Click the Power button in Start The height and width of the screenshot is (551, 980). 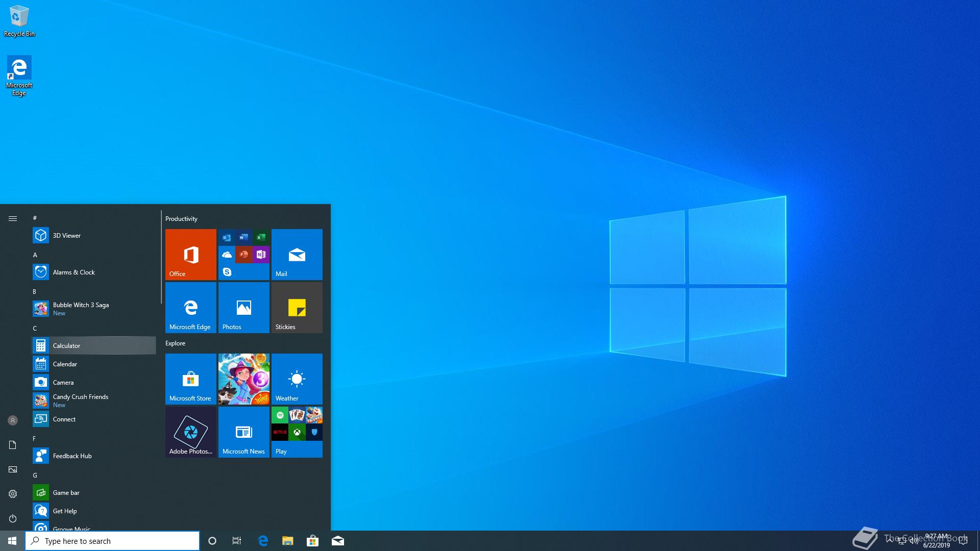click(x=13, y=518)
